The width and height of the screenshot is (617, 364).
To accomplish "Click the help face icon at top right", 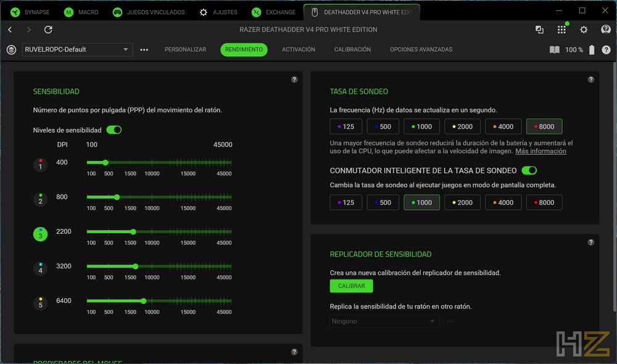I will pos(606,30).
